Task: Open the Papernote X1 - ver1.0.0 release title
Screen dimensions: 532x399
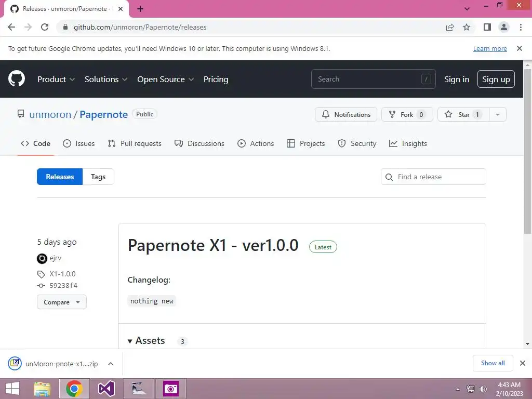Action: [x=213, y=245]
